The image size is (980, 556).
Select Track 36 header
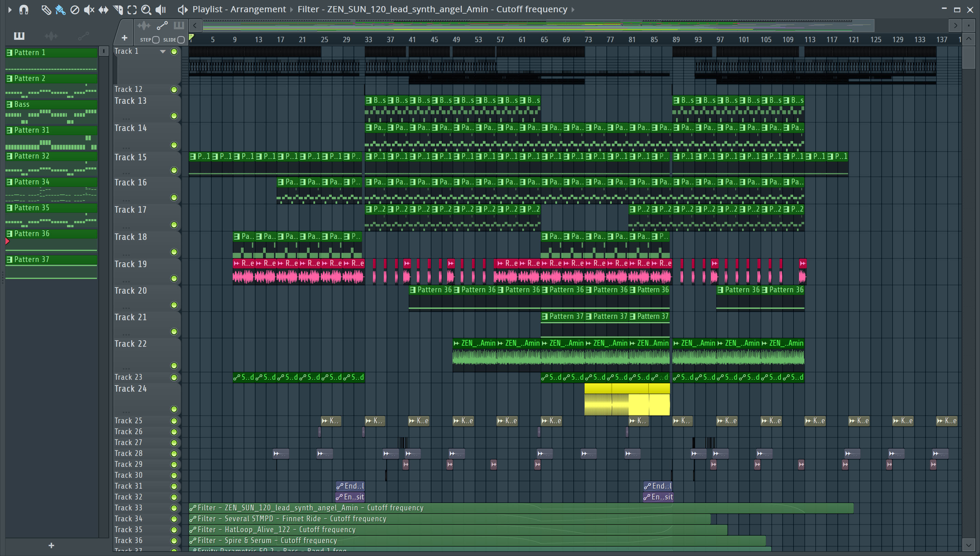click(x=147, y=540)
